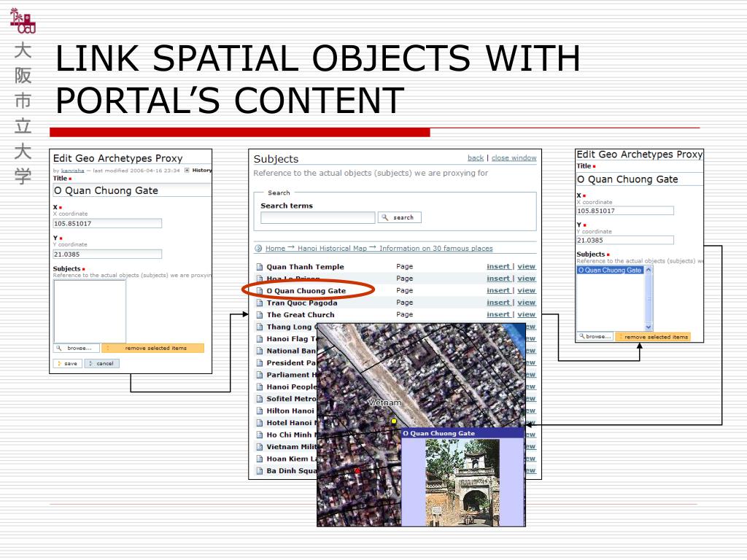Click The Great Church list entry
747x560 pixels.
tap(300, 315)
